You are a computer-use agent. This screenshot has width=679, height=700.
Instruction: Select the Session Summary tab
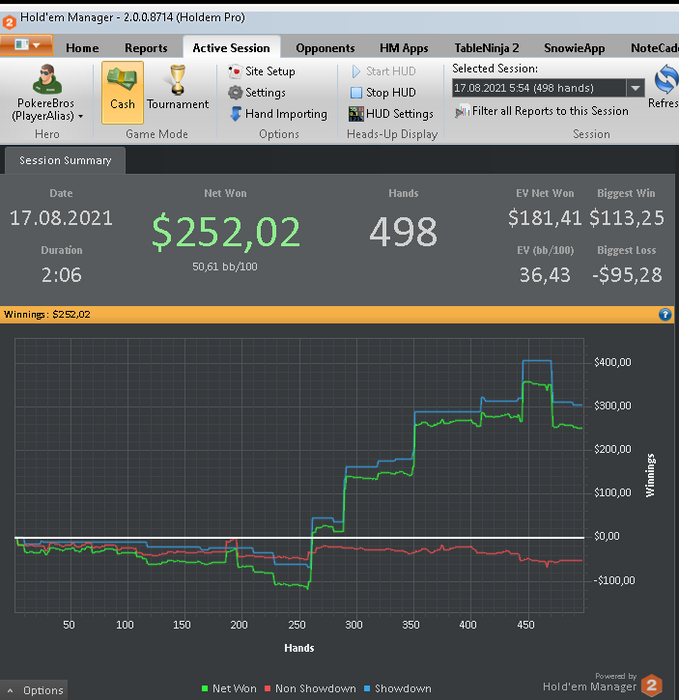tap(65, 160)
